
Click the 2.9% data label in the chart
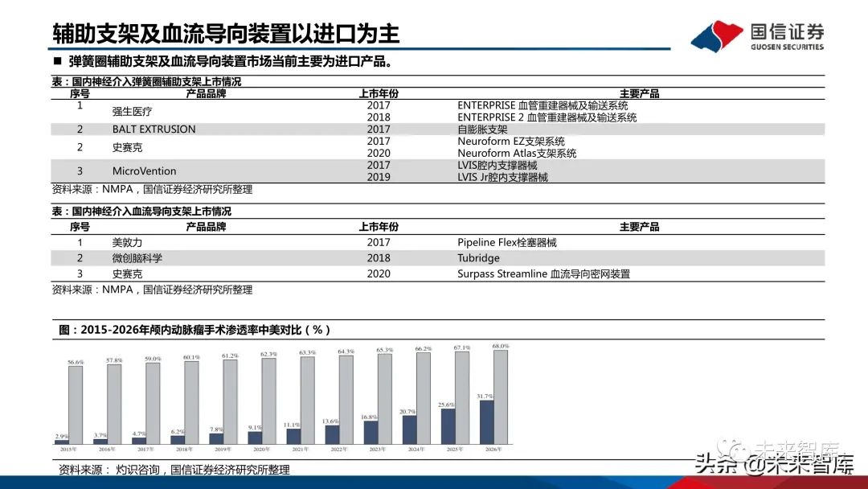point(62,437)
